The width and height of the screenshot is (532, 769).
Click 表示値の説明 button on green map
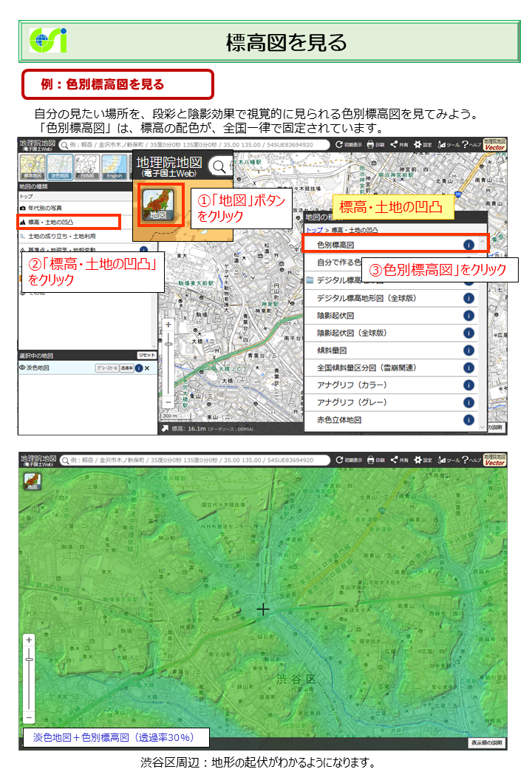coord(486,742)
